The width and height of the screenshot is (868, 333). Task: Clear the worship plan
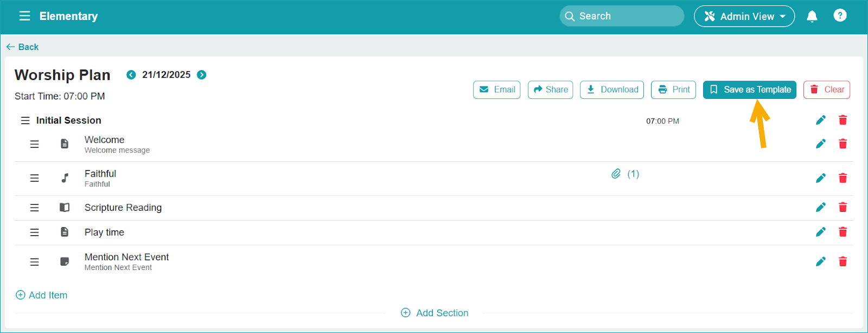(x=826, y=90)
